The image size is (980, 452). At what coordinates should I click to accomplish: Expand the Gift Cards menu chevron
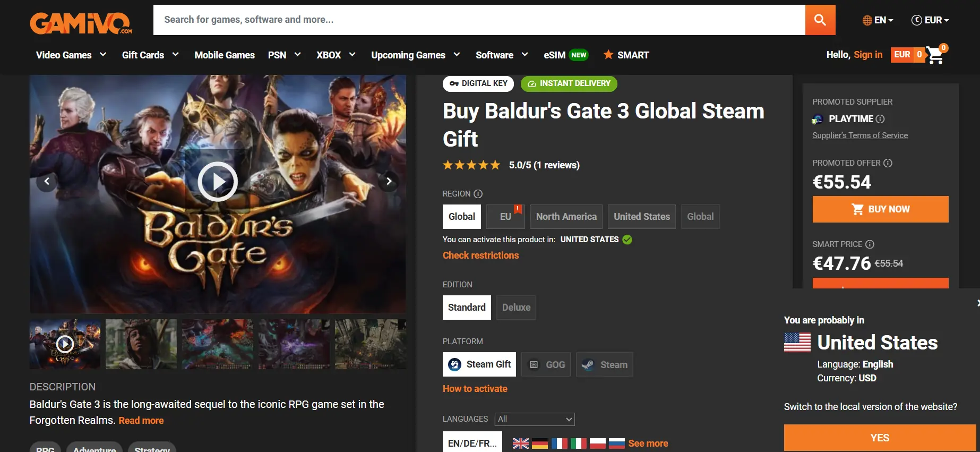[175, 55]
